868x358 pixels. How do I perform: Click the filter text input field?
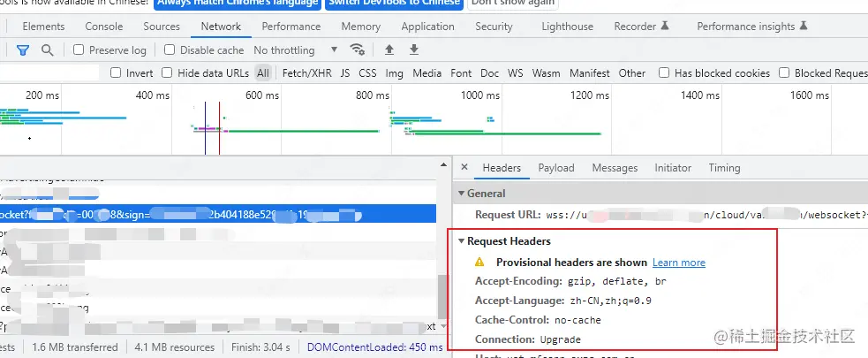coord(49,72)
